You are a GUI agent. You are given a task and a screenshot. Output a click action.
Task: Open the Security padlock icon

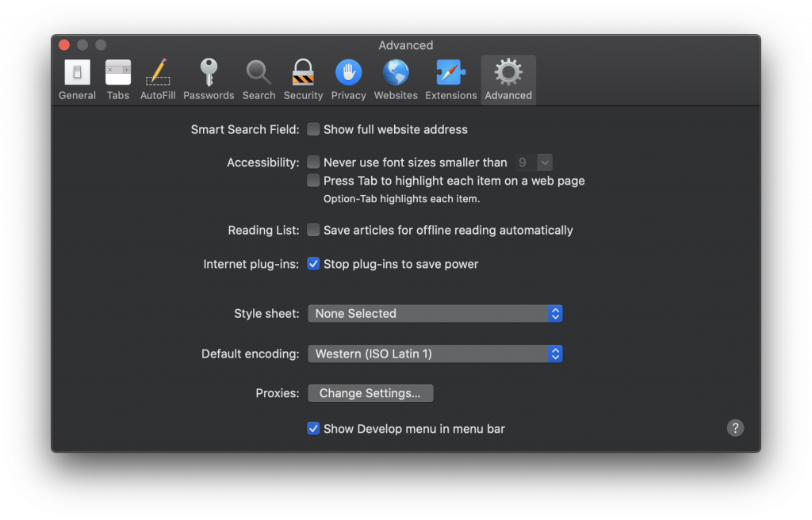click(303, 74)
